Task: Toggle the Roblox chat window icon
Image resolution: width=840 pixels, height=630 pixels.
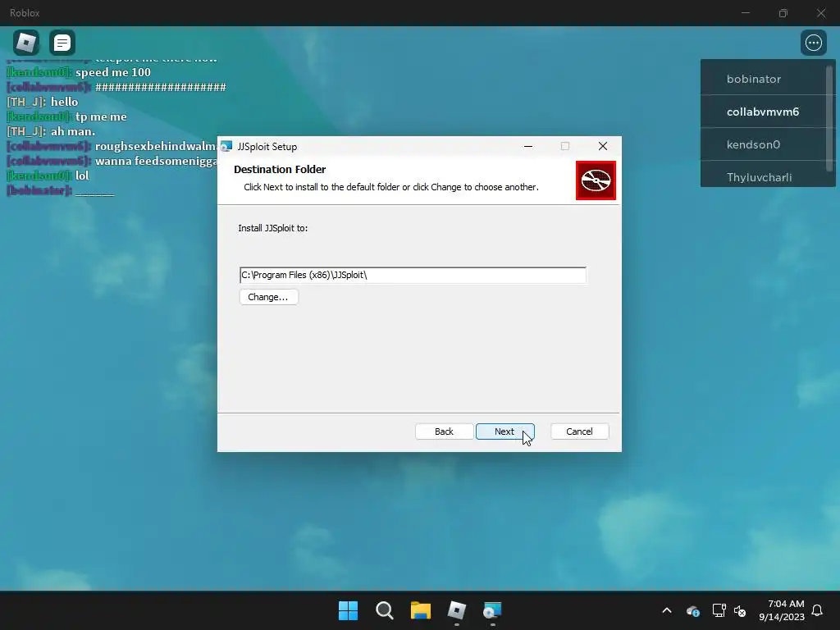Action: coord(62,43)
